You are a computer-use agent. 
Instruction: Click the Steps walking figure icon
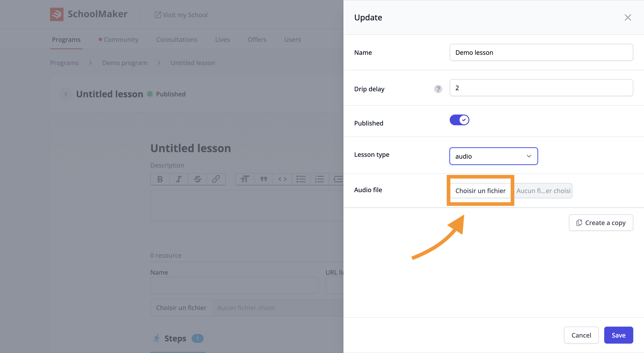pos(157,338)
